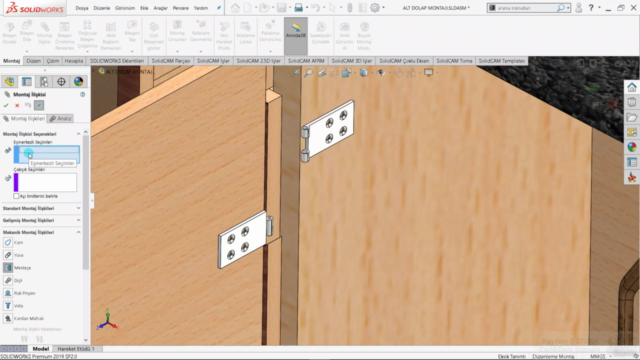The image size is (640, 360).
Task: Open dropdown under Bileşen Ekle
Action: click(27, 51)
